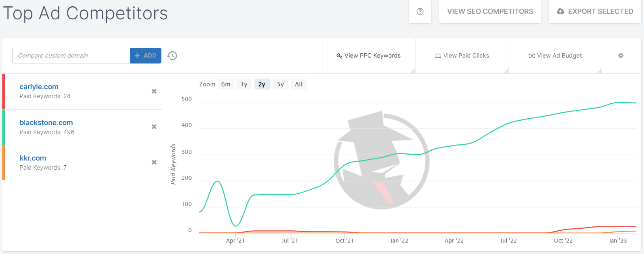Image resolution: width=644 pixels, height=254 pixels.
Task: Click the cloud icon on Export Selected
Action: pos(560,11)
